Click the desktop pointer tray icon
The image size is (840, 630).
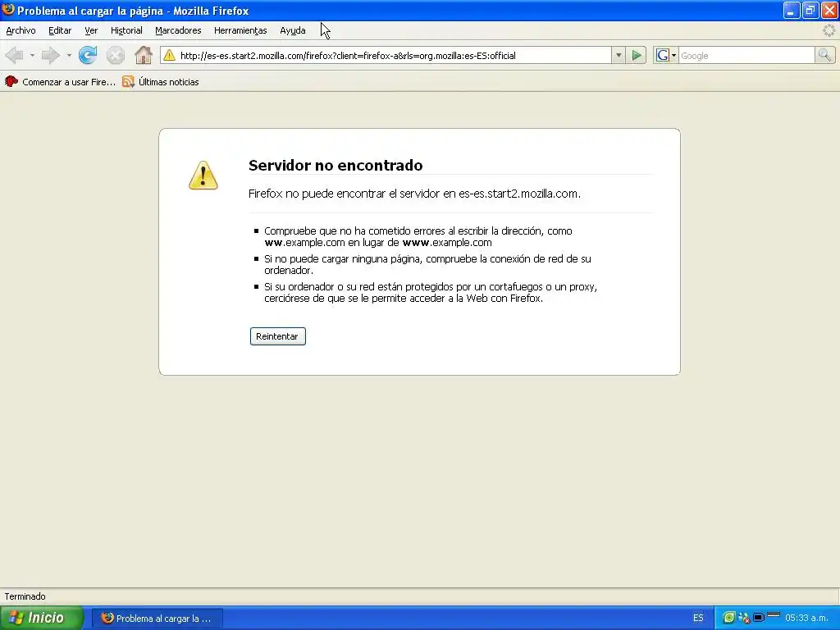point(773,615)
